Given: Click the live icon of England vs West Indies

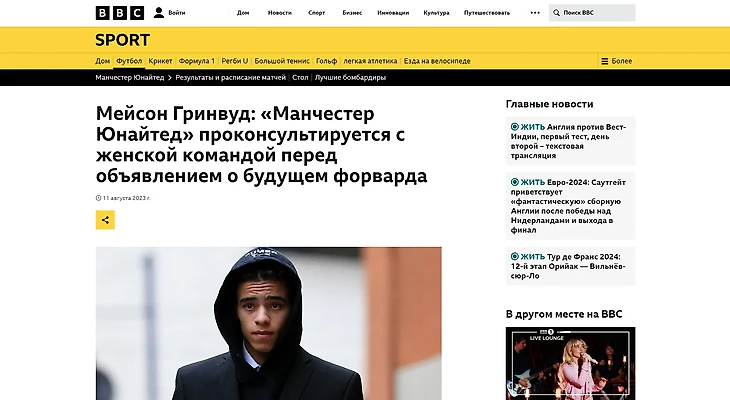Looking at the screenshot, I should (514, 127).
